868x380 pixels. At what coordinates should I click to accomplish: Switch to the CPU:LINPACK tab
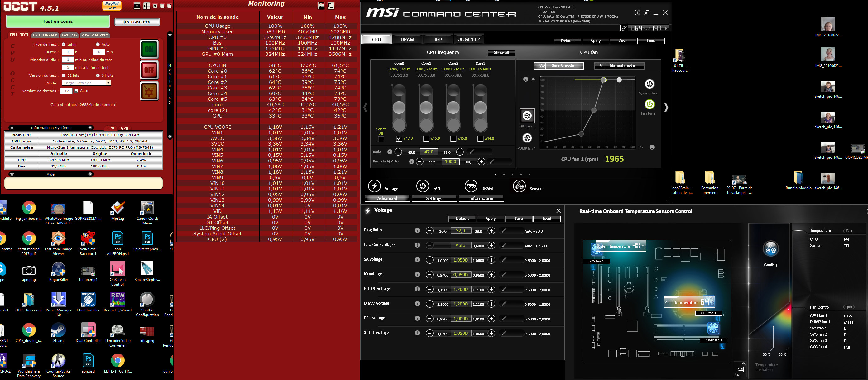coord(46,35)
